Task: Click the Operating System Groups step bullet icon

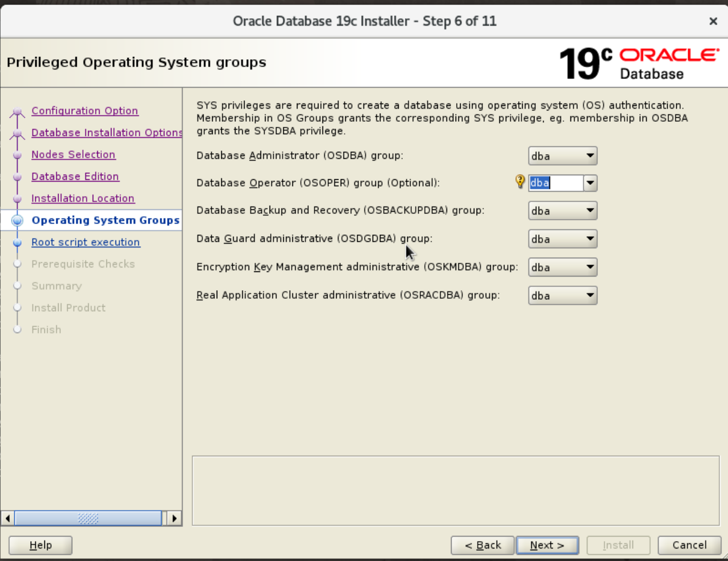Action: [18, 220]
